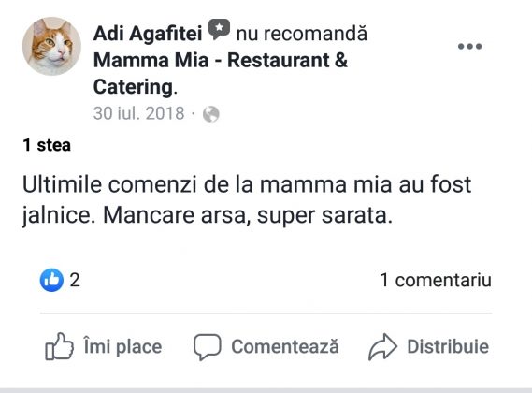Image resolution: width=532 pixels, height=393 pixels.
Task: Click the word Catering in page name
Action: click(x=134, y=87)
